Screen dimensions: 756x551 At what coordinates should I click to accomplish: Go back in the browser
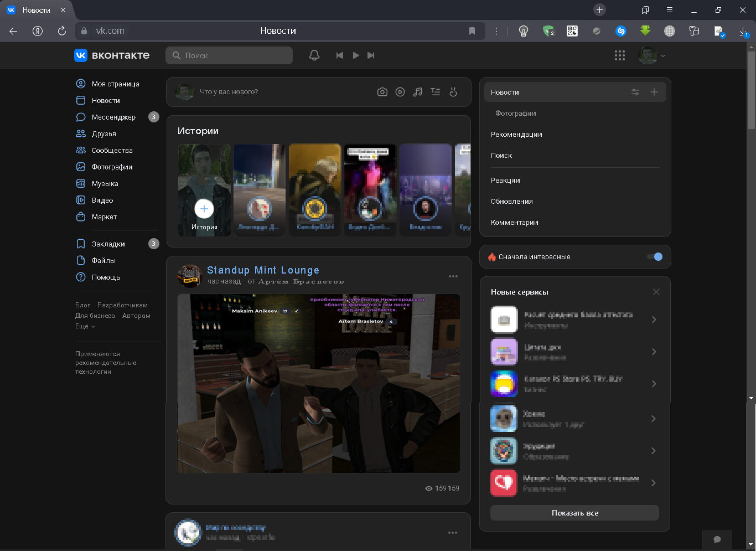pos(13,31)
